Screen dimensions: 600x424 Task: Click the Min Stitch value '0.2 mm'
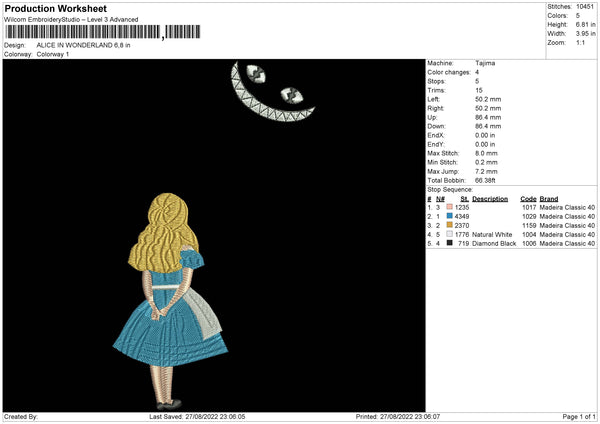pos(486,162)
